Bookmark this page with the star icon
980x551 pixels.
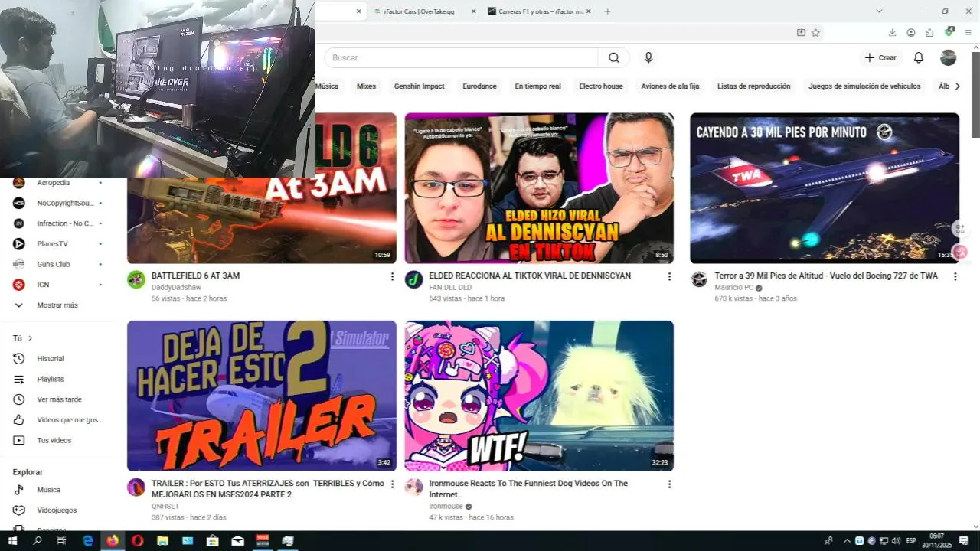coord(815,32)
